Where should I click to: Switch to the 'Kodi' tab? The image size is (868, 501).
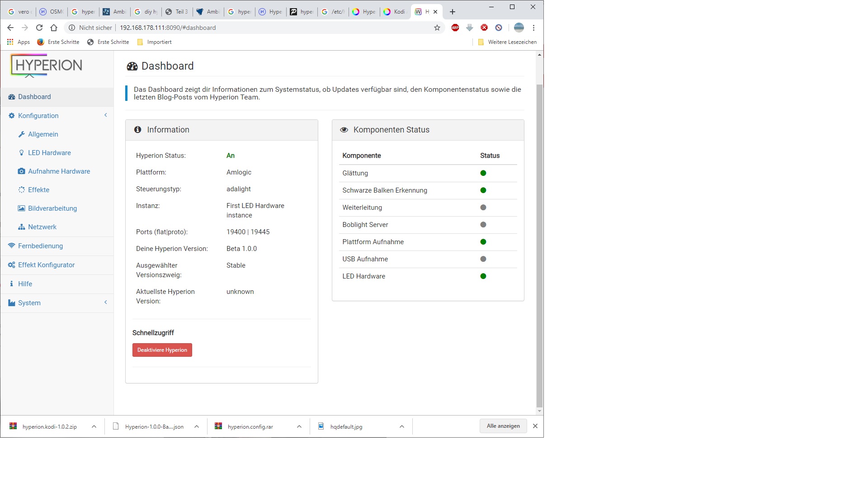tap(395, 12)
